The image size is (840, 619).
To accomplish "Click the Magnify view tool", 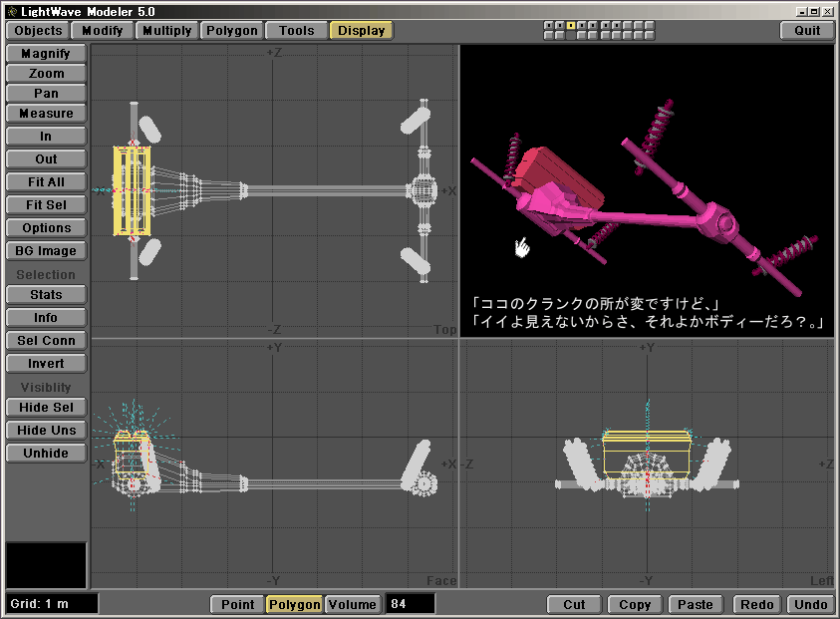I will (x=46, y=53).
